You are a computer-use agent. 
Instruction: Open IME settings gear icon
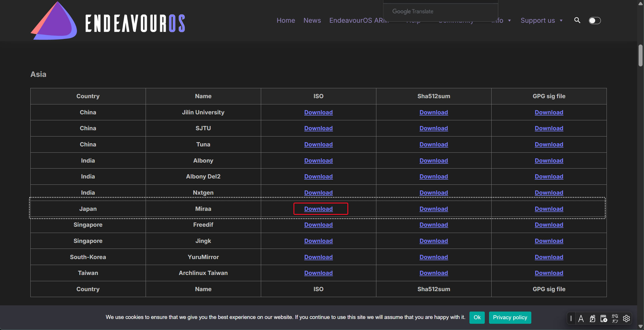pos(626,318)
